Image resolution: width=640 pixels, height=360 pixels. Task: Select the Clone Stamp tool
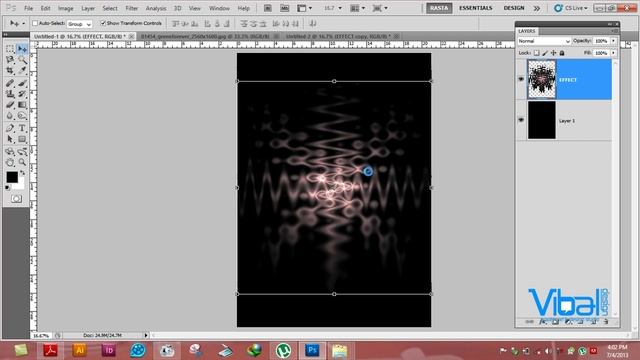[10, 94]
